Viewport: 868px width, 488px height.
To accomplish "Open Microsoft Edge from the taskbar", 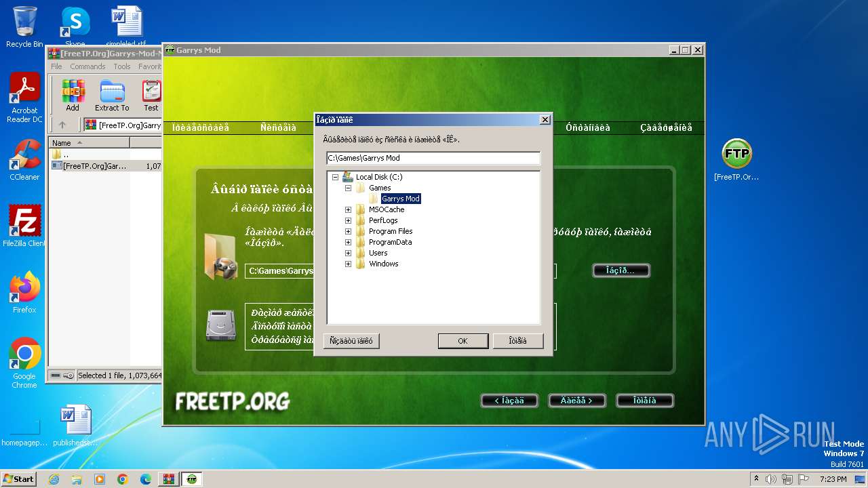I will (146, 479).
